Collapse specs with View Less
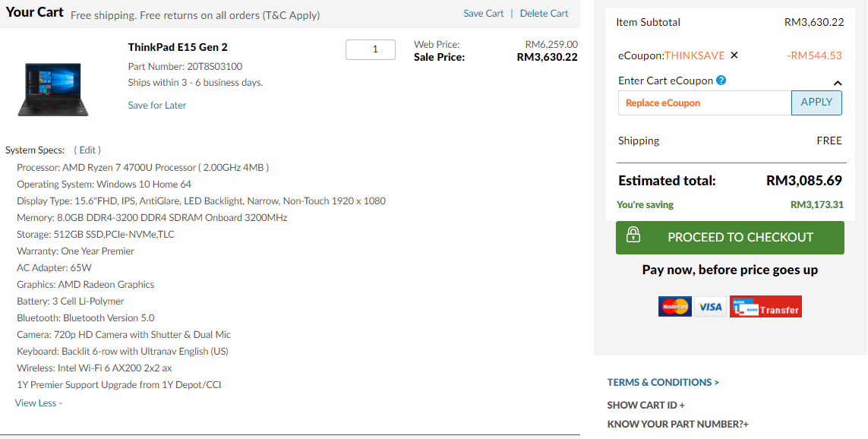 (38, 403)
